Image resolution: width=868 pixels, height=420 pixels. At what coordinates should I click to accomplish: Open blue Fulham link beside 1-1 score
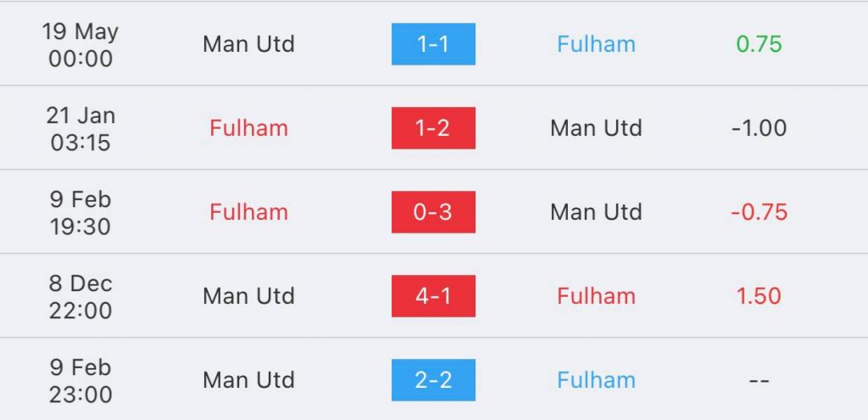[596, 44]
